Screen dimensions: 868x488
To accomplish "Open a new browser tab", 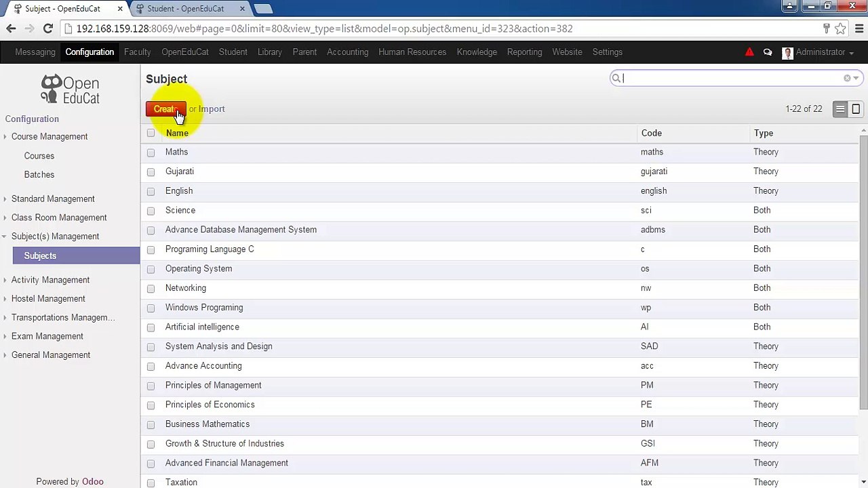I will coord(263,9).
